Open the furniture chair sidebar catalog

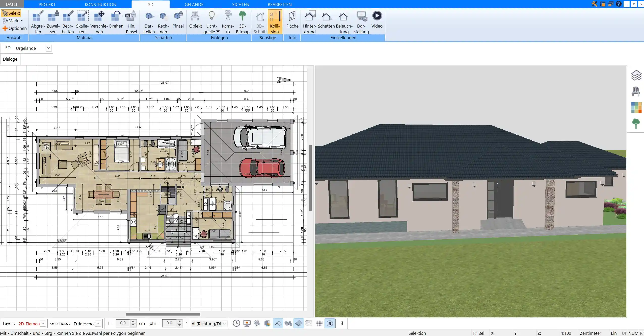point(636,91)
